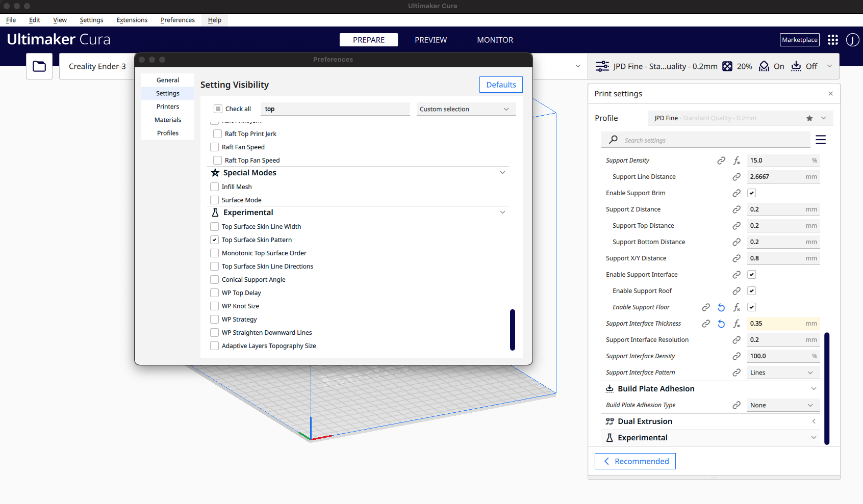Viewport: 863px width, 504px height.
Task: Reset Support Interface Thickness value
Action: click(721, 324)
